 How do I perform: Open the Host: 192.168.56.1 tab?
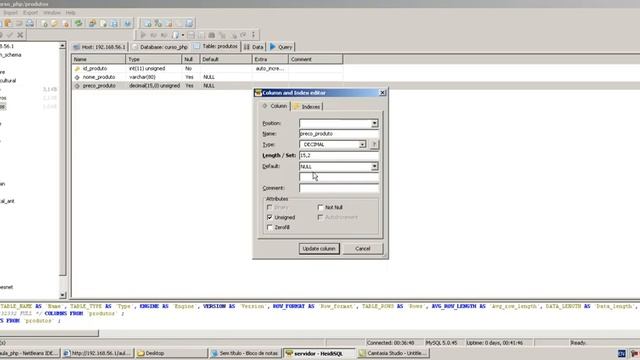click(99, 47)
